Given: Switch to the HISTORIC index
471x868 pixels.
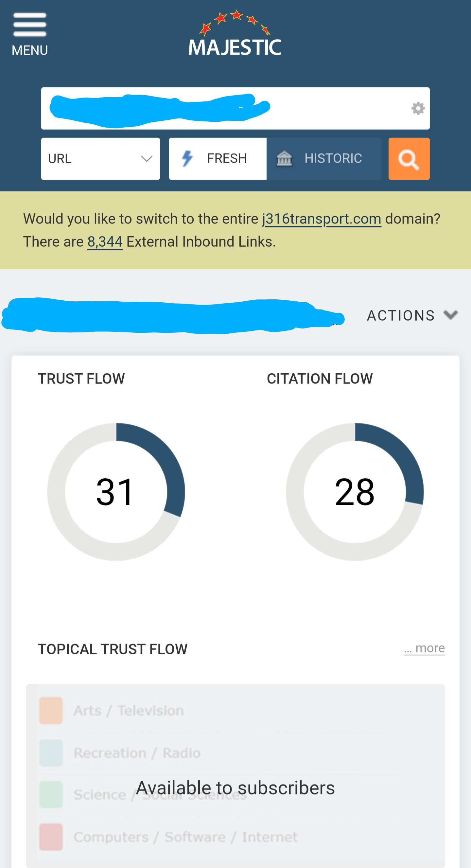Looking at the screenshot, I should coord(333,159).
